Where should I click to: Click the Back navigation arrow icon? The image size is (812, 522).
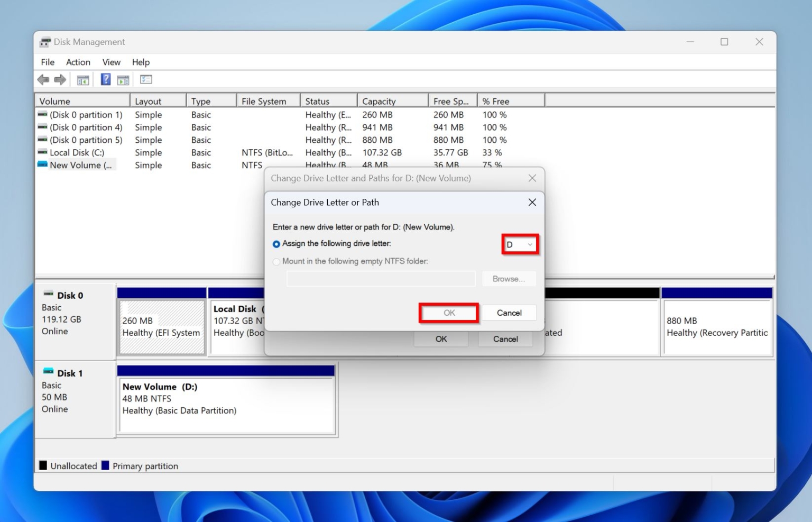[43, 79]
